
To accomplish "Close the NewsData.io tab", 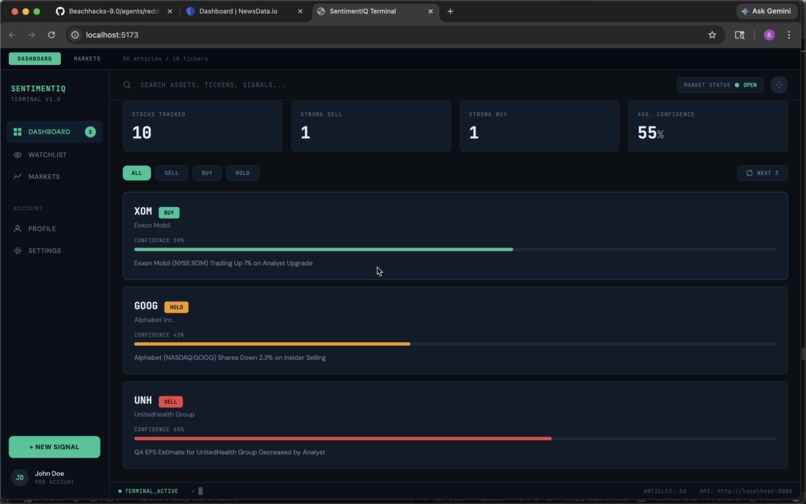I will (x=300, y=11).
